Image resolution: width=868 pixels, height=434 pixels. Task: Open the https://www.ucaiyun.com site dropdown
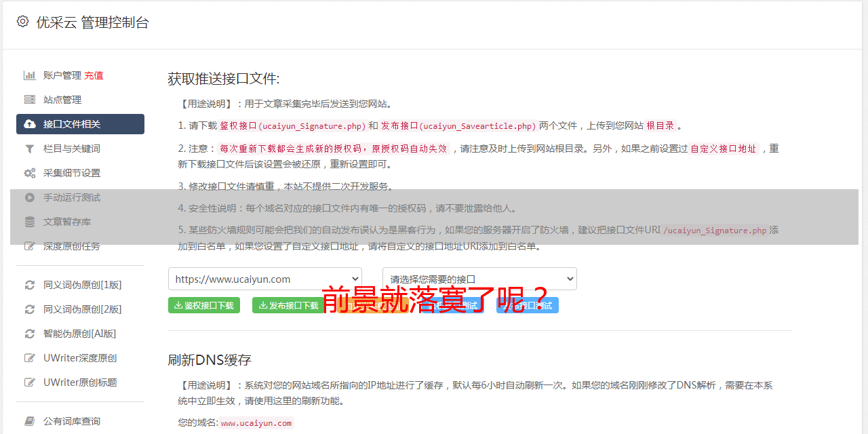tap(265, 279)
